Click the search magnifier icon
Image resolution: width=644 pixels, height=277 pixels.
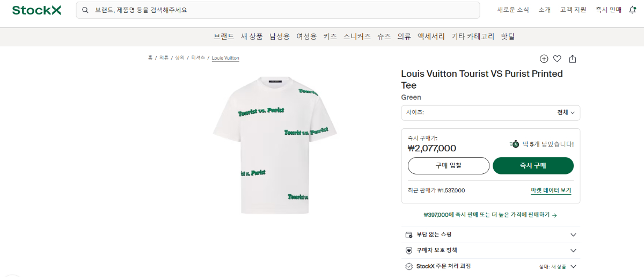pos(85,10)
